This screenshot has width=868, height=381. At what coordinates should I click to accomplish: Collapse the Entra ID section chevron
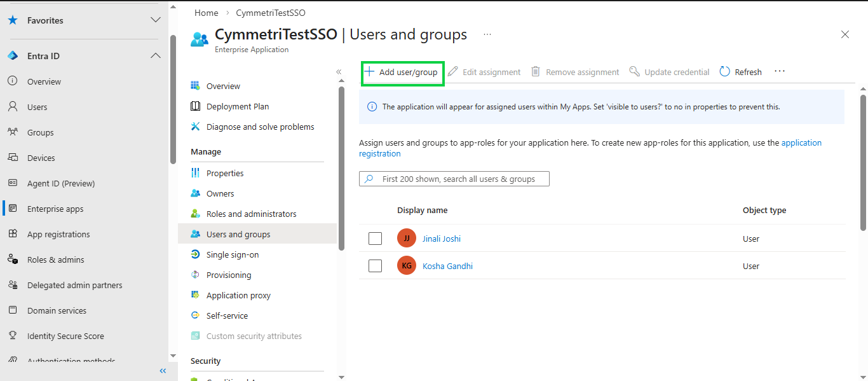point(156,56)
